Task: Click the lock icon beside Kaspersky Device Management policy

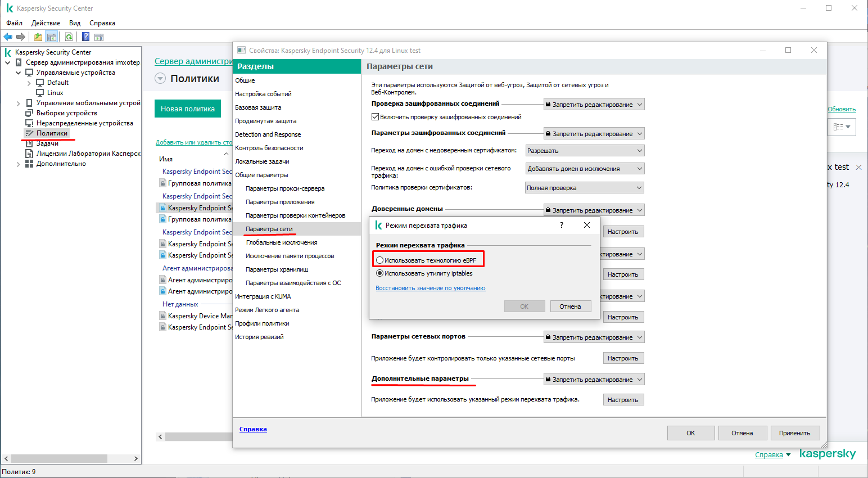Action: point(162,316)
